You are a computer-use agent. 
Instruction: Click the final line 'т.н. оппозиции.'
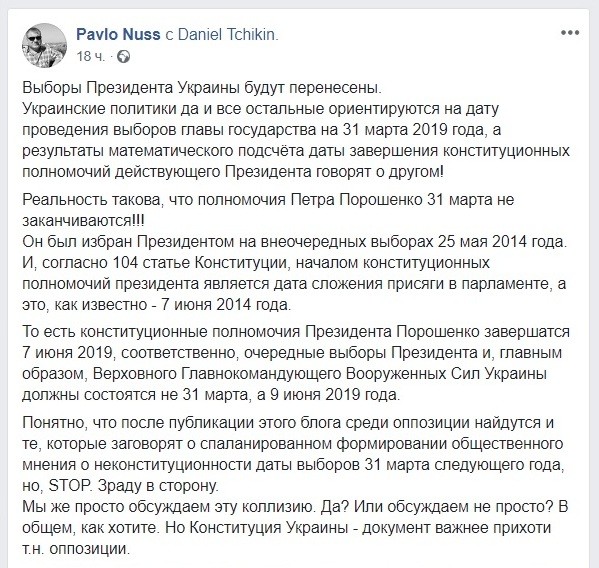76,549
